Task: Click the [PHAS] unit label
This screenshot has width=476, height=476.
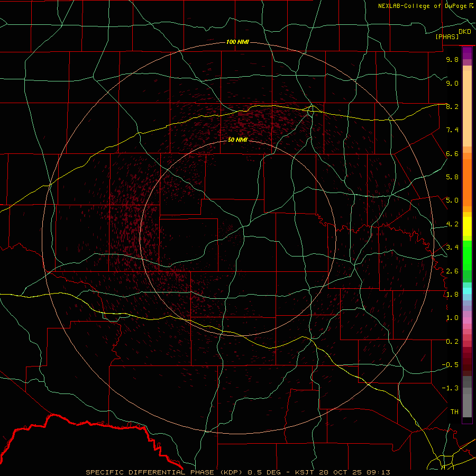Action: (x=447, y=37)
